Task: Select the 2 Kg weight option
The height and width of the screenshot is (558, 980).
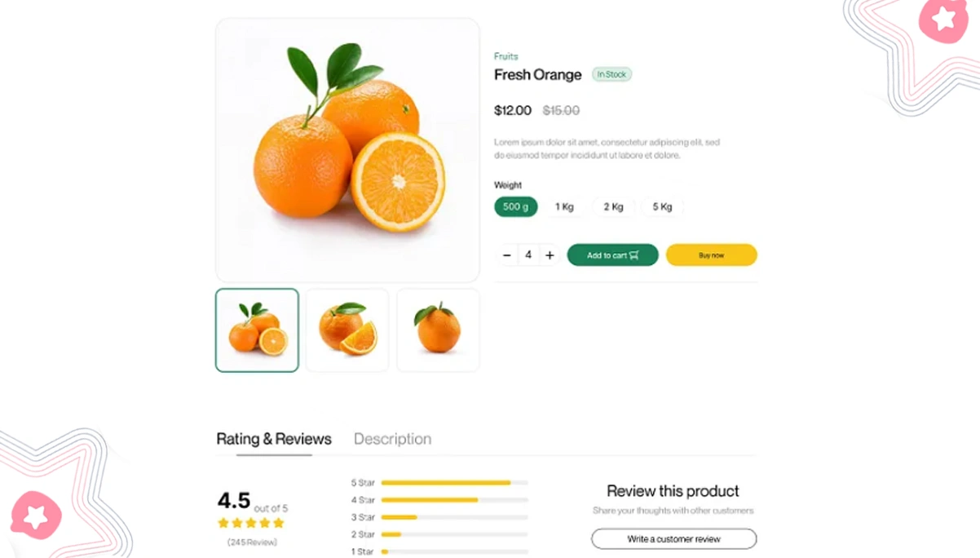Action: coord(613,206)
